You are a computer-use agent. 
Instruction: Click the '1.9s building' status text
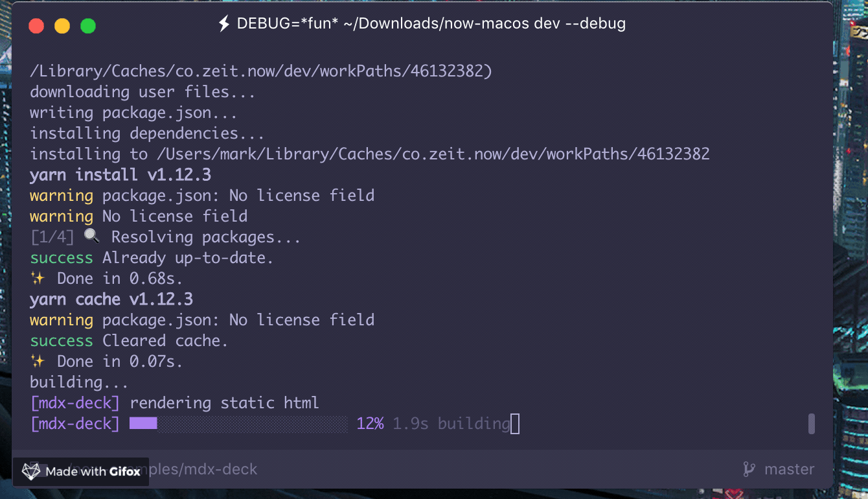pos(451,424)
